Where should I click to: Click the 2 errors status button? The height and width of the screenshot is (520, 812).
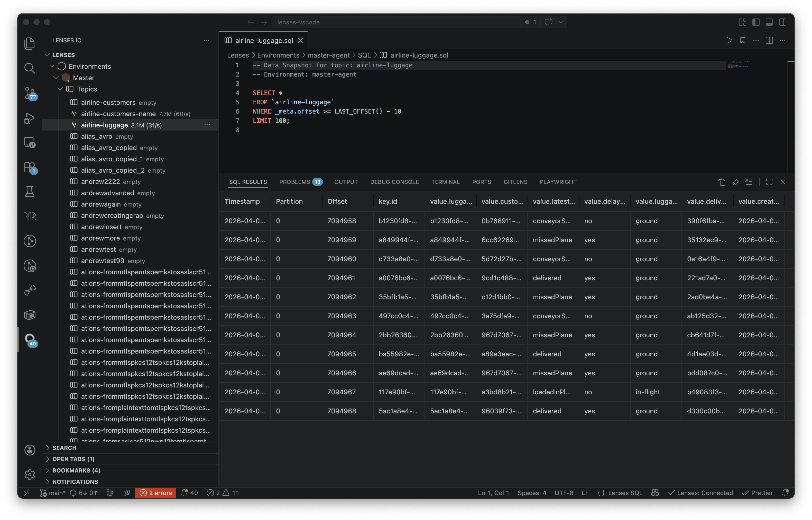click(x=156, y=493)
